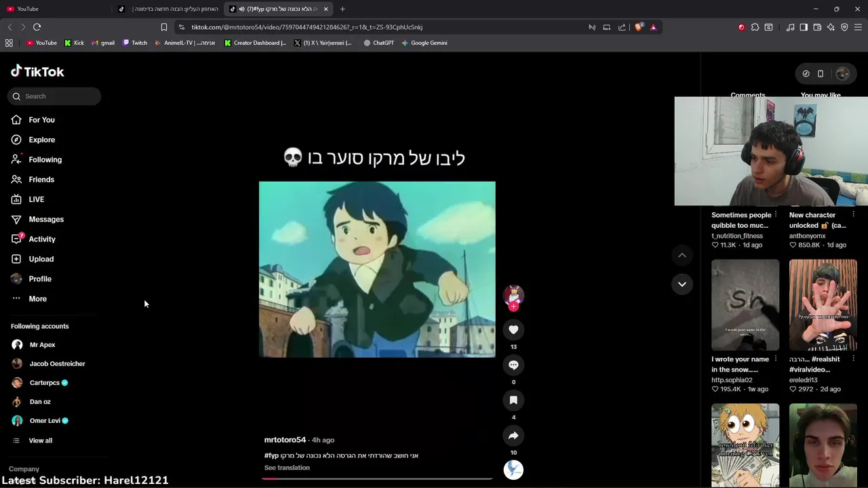Go to next video with down chevron

(x=682, y=284)
